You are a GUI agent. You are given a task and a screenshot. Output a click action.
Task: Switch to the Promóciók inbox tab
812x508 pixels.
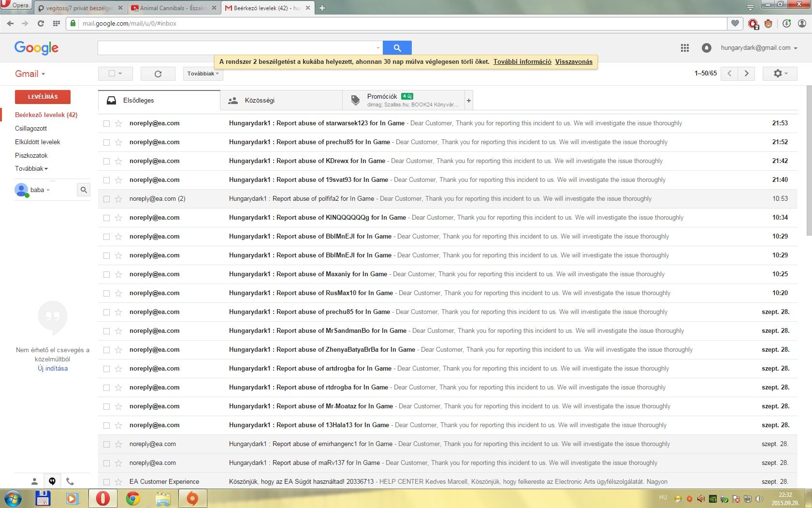[404, 100]
